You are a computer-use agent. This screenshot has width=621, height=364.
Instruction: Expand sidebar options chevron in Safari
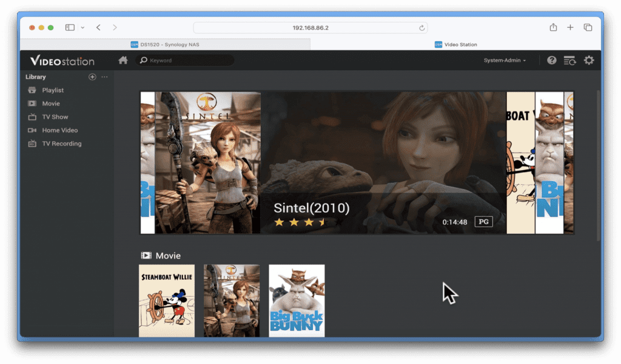[x=82, y=28]
